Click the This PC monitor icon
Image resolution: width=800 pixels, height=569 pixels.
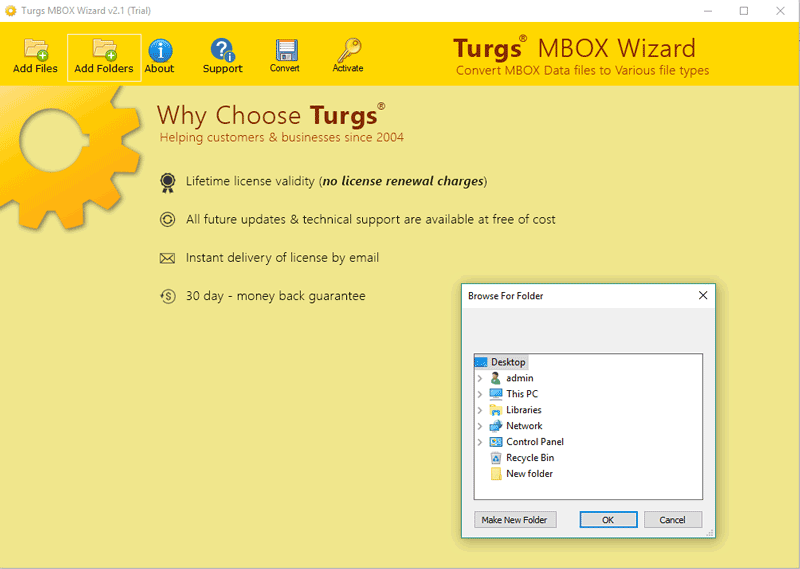click(x=495, y=394)
